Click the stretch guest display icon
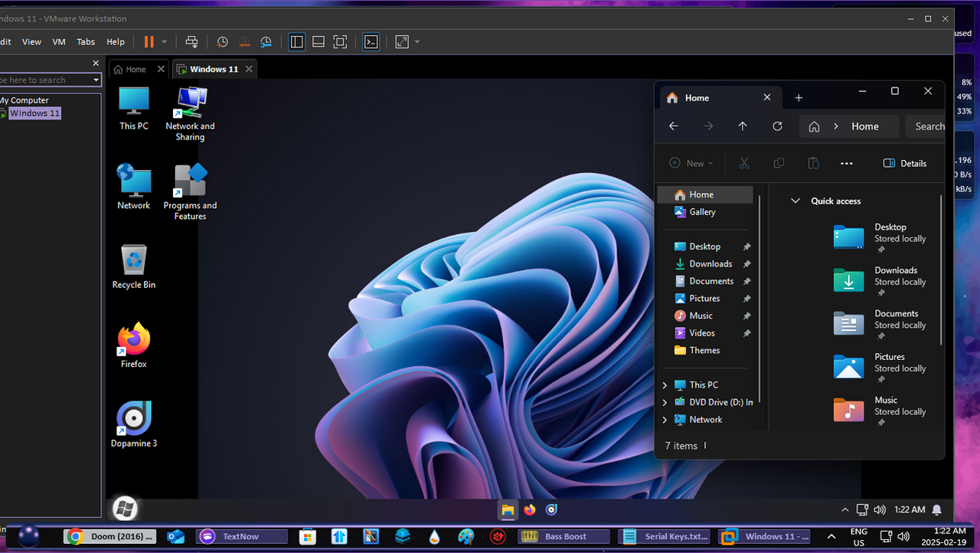 402,42
